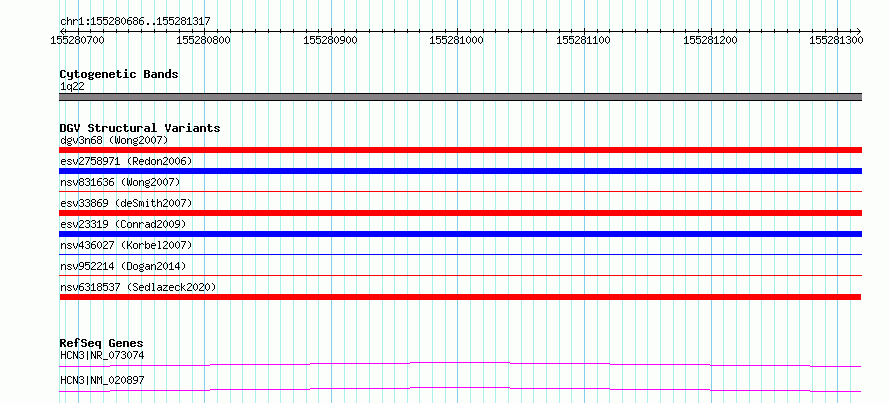The image size is (890, 403).
Task: Click the gray 1q22 cytogenetic band bar
Action: (x=460, y=97)
